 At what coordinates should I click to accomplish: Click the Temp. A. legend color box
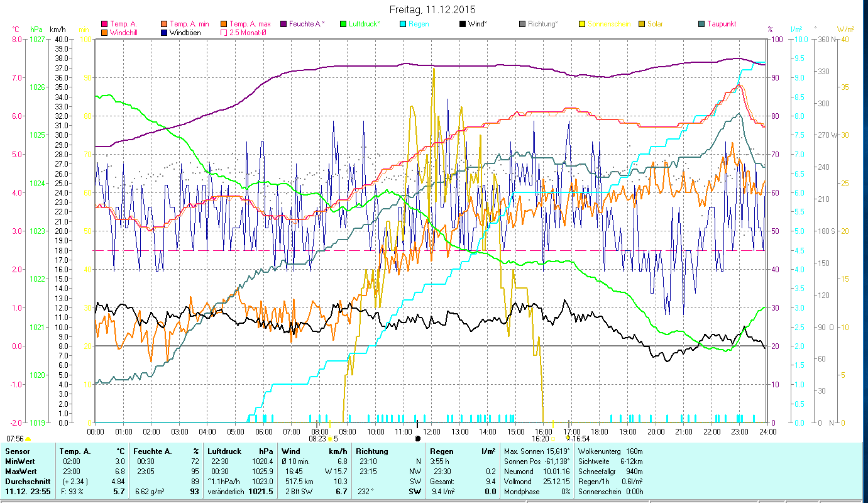[104, 24]
